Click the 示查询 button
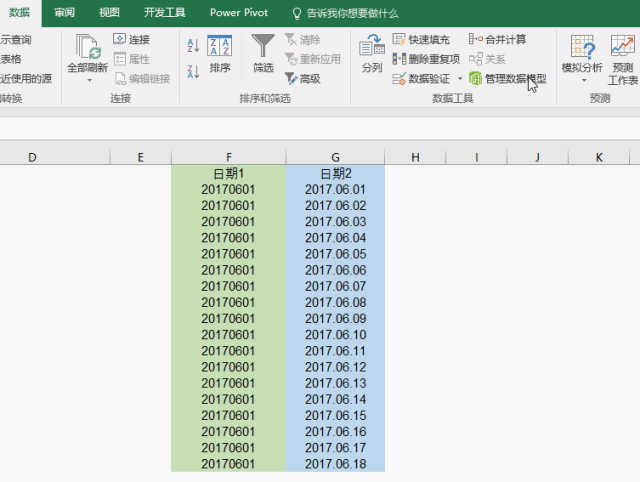Image resolution: width=640 pixels, height=482 pixels. (16, 40)
